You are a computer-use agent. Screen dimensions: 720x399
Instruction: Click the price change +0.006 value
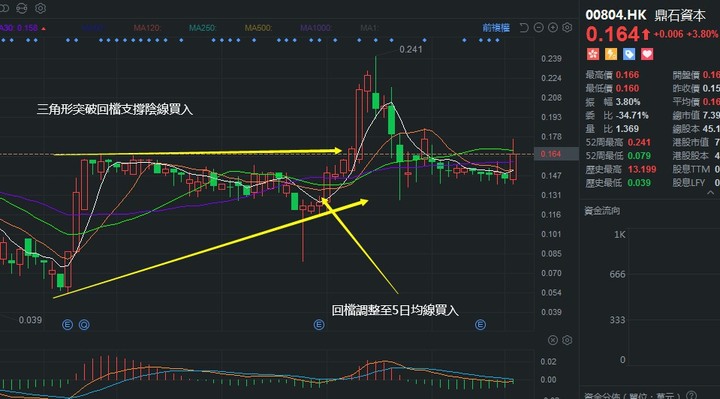pos(669,34)
